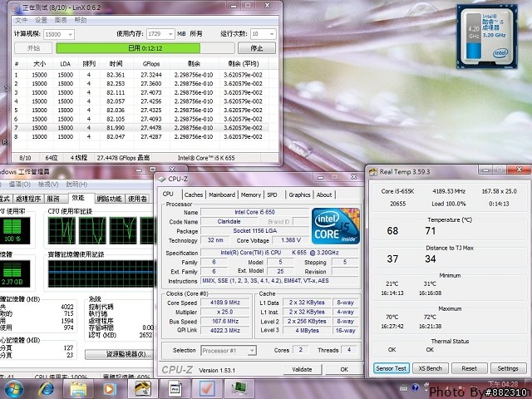
Task: Open the 說明(H) menu in Task Manager
Action: tap(76, 185)
